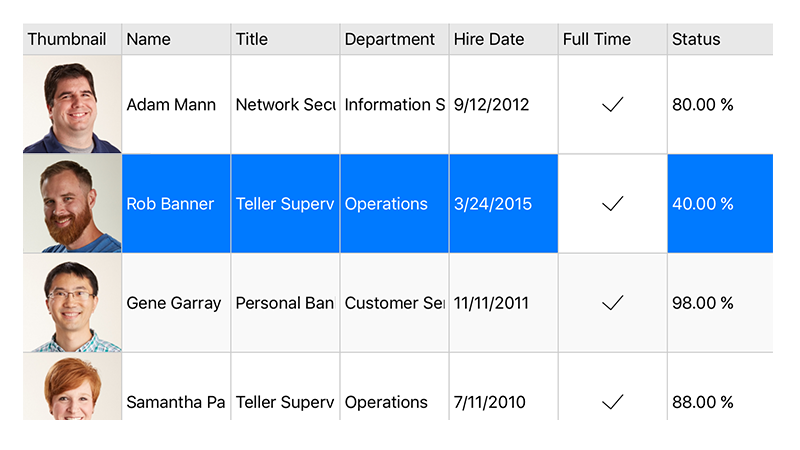Select the Adam Mann name cell
Screen dimensions: 800x450
point(172,105)
